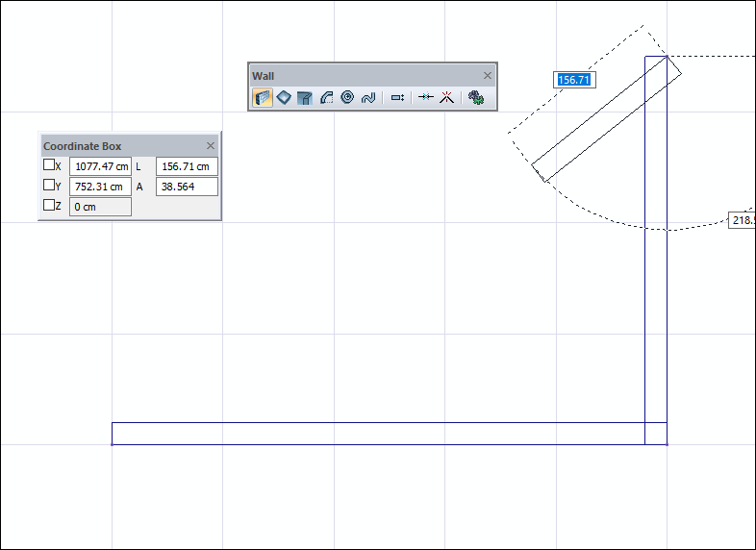Click the blue horizontal-line cross icon

pyautogui.click(x=426, y=97)
